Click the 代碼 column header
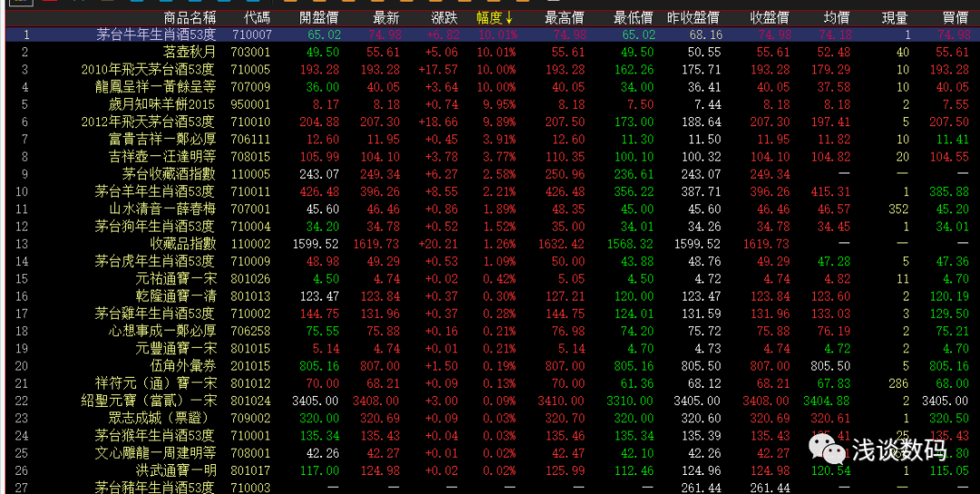Image resolution: width=980 pixels, height=494 pixels. [257, 17]
